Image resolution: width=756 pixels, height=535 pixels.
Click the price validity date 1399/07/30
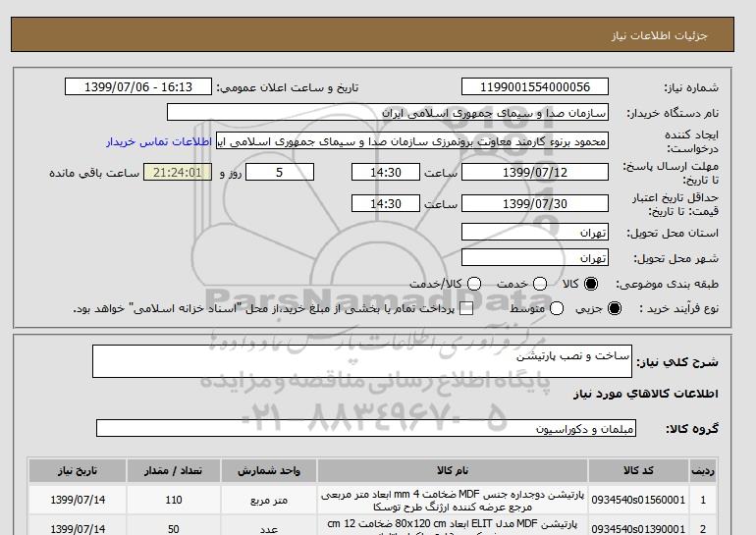535,203
